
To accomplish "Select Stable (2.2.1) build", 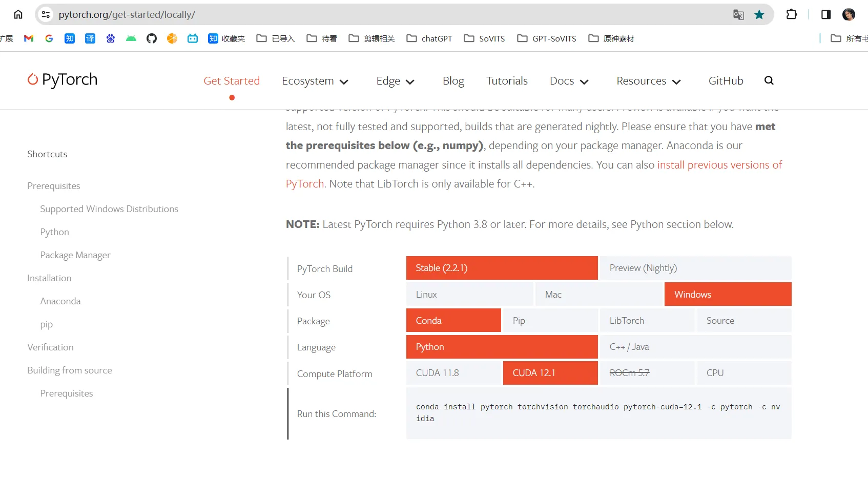I will [x=502, y=268].
